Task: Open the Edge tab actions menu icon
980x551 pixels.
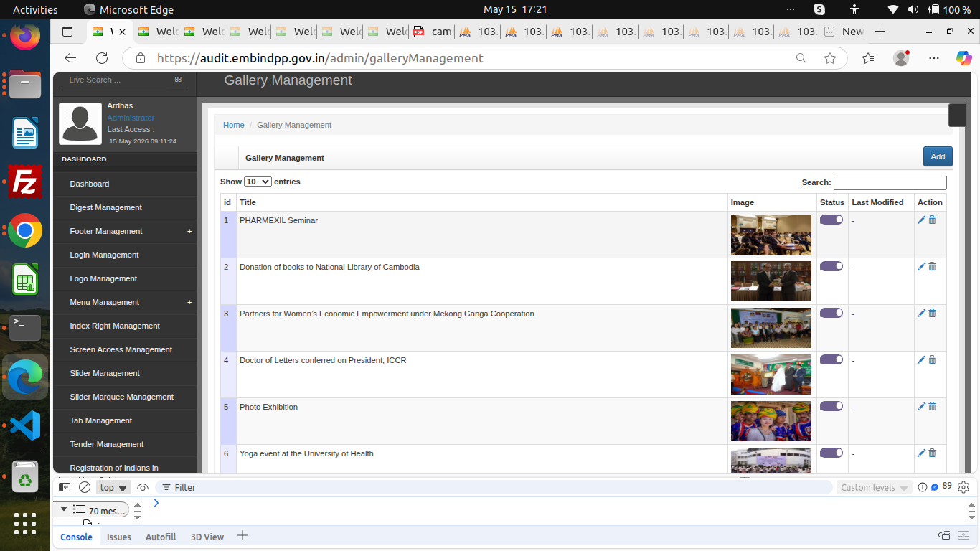Action: point(67,32)
